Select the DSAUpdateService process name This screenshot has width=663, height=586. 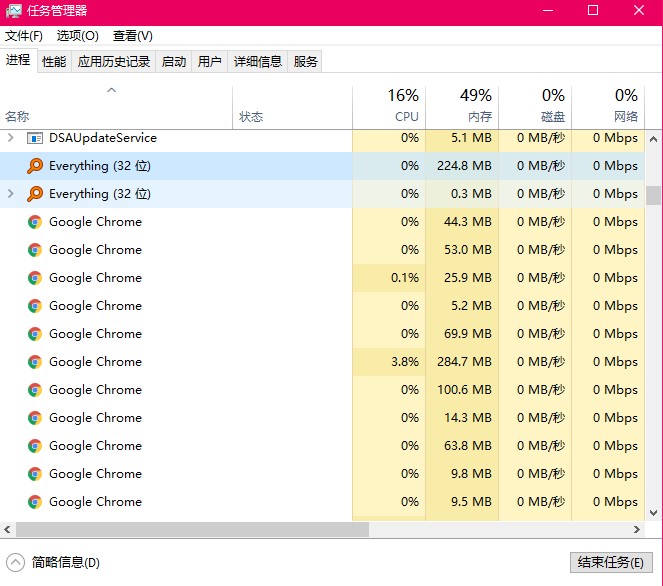103,138
